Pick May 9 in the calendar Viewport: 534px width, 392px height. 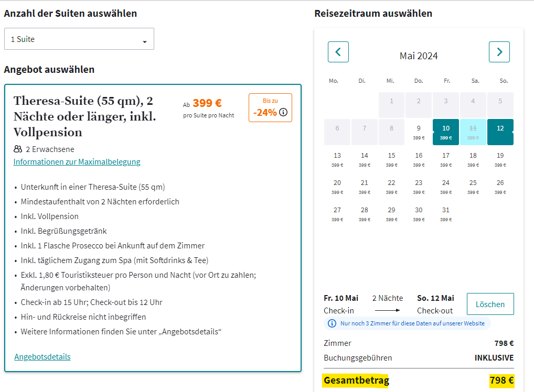click(x=419, y=132)
